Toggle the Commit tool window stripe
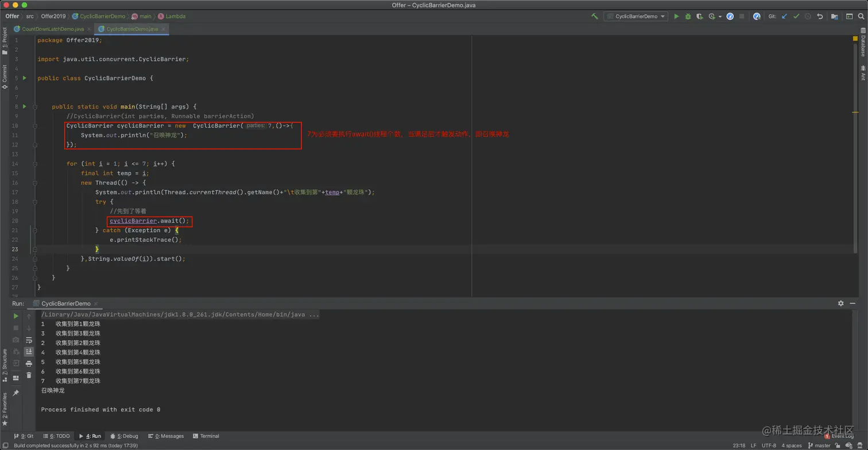Viewport: 868px width, 450px height. click(x=5, y=77)
